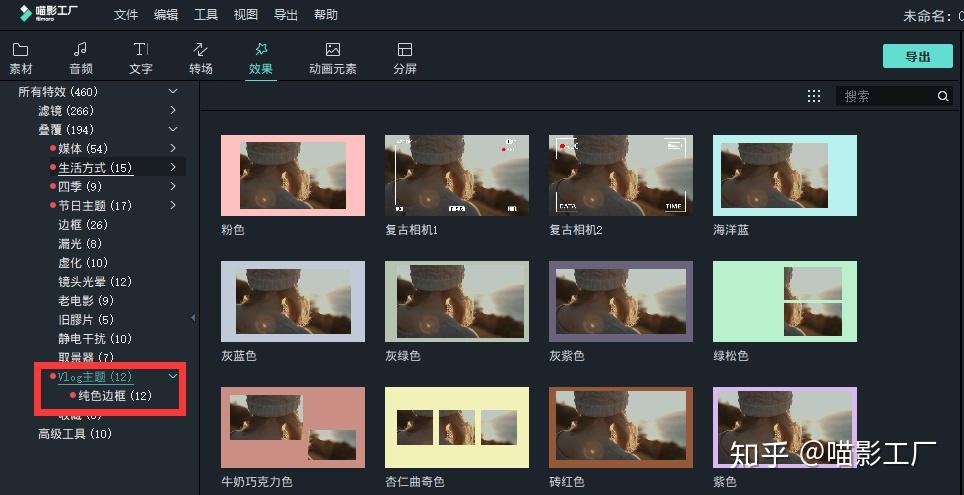Open the 文字 text tab
Viewport: 964px width, 495px height.
(141, 59)
